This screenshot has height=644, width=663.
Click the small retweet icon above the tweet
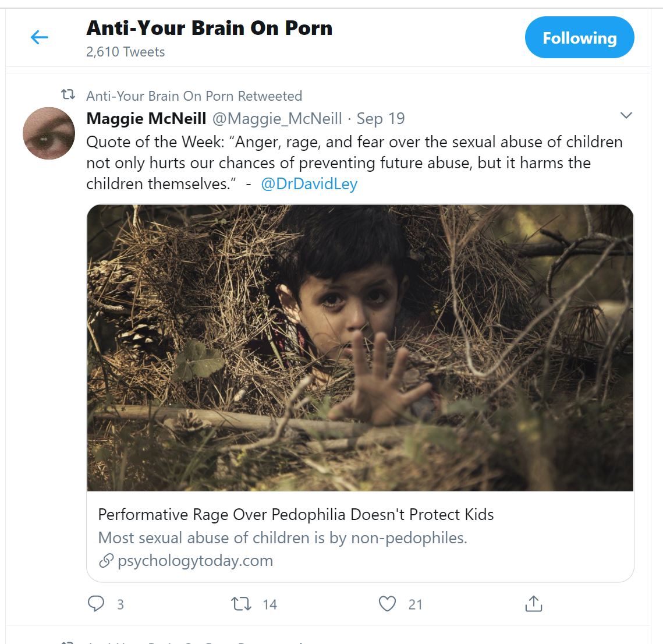[69, 95]
